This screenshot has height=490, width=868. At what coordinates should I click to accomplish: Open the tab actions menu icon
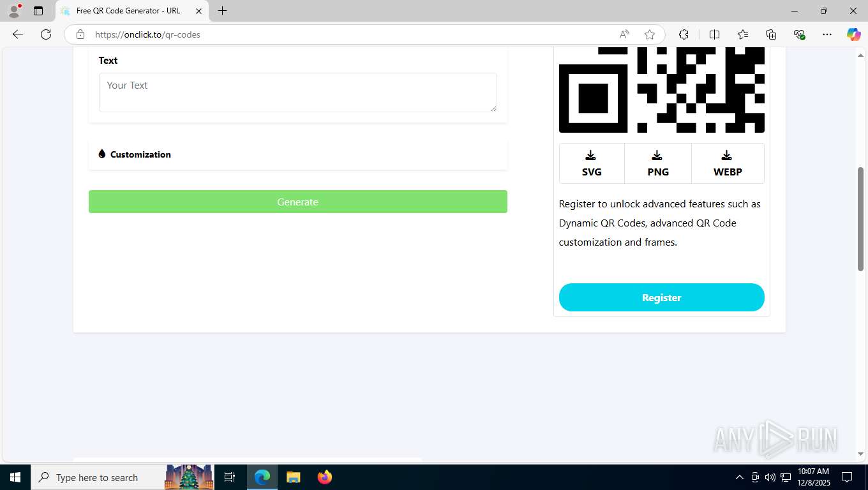[38, 11]
